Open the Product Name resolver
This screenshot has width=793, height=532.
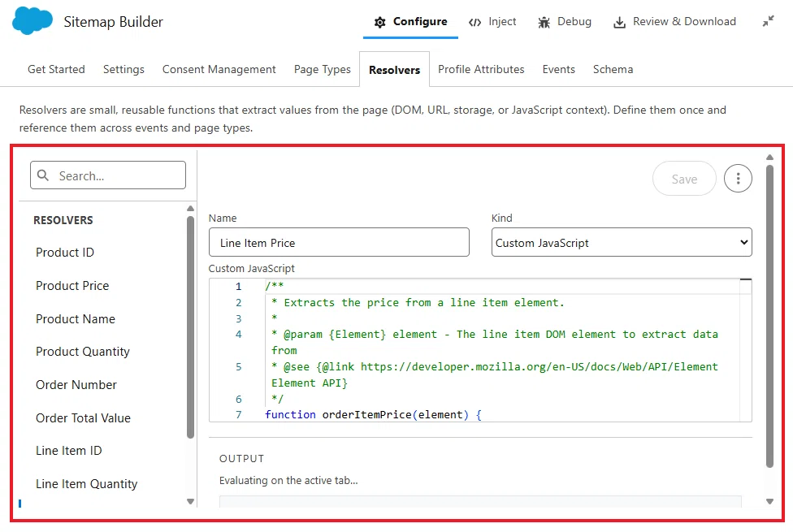76,319
